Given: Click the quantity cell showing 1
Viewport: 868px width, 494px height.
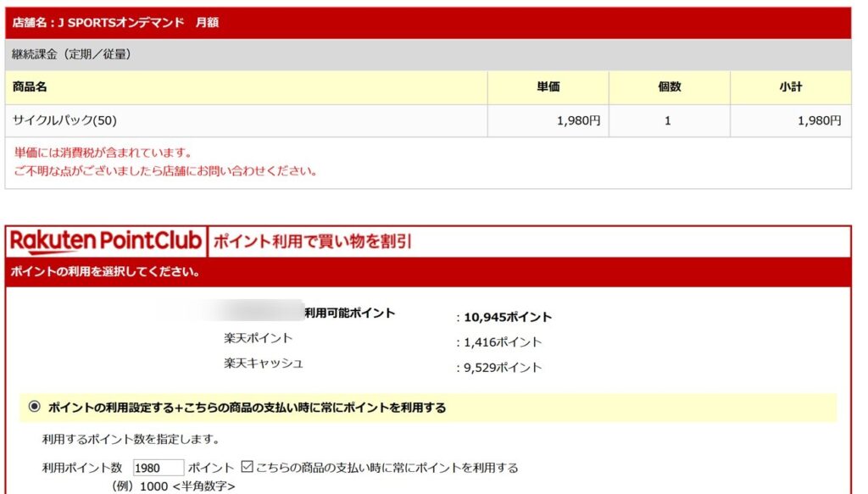Looking at the screenshot, I should pos(668,120).
